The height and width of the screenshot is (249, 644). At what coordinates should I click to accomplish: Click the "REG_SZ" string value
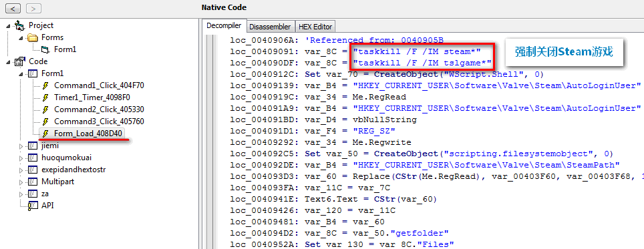[373, 131]
